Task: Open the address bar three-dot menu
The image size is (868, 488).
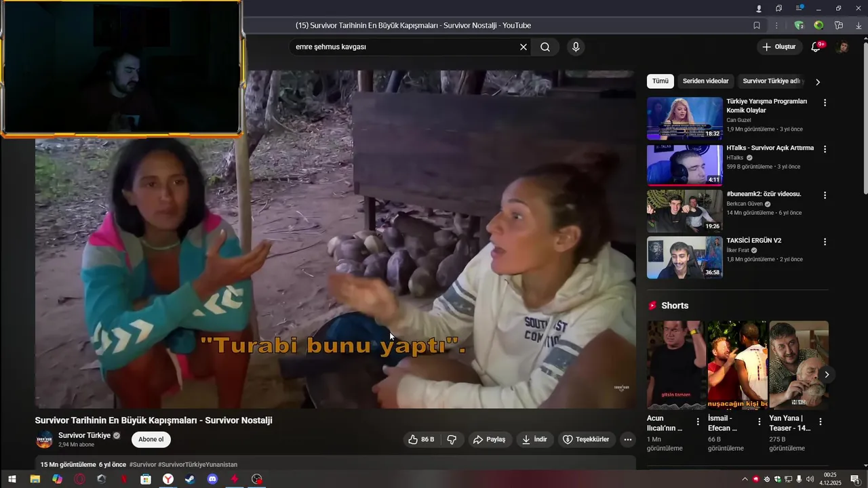Action: tap(776, 26)
